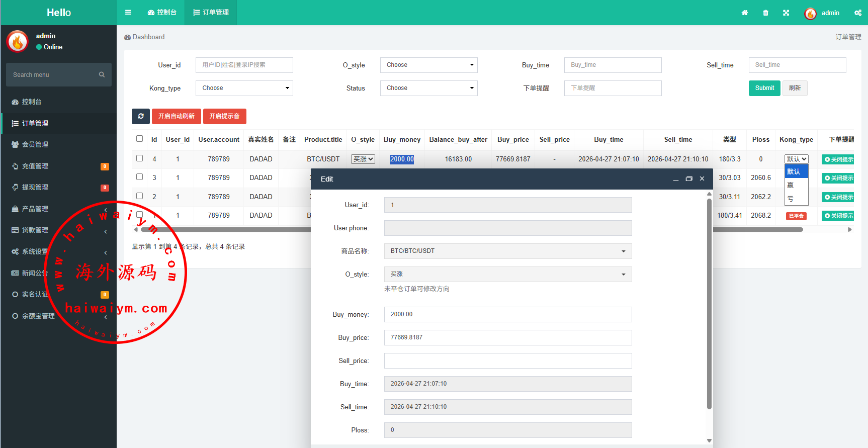Switch to the 控制台 tab
The height and width of the screenshot is (448, 868).
click(162, 13)
